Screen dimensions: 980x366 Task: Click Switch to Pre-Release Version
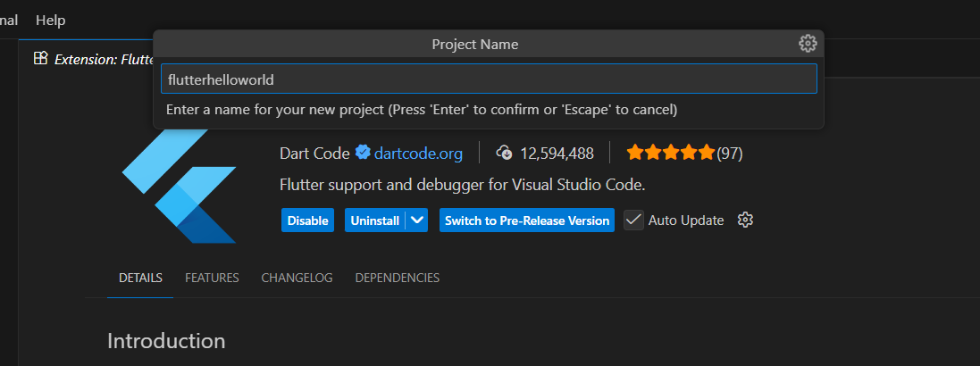point(526,220)
